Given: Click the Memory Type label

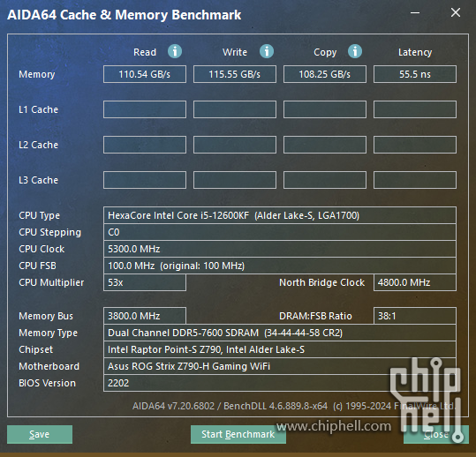Looking at the screenshot, I should [48, 333].
